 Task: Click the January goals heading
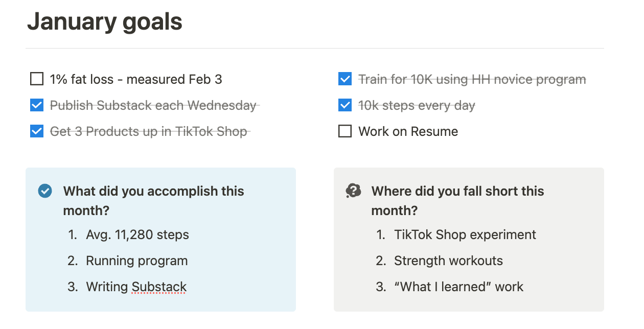[105, 21]
